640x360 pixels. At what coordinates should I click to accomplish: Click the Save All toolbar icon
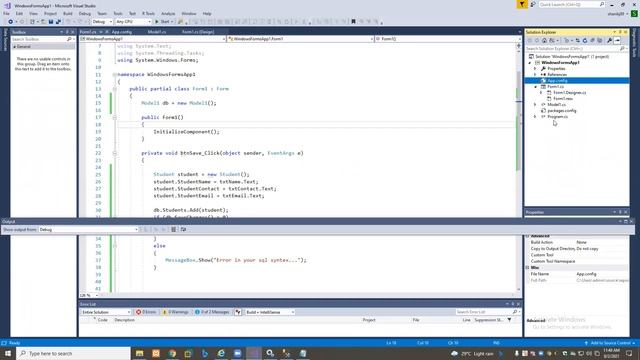(x=58, y=22)
